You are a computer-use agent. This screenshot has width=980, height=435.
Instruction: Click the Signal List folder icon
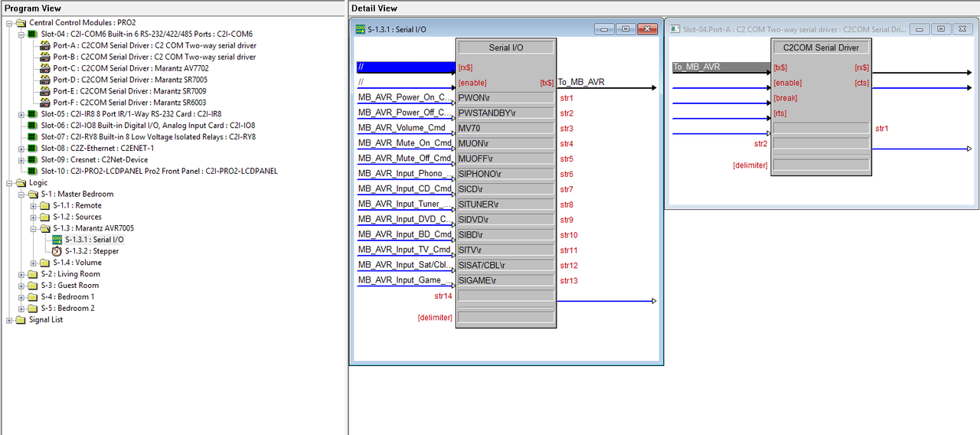click(21, 320)
